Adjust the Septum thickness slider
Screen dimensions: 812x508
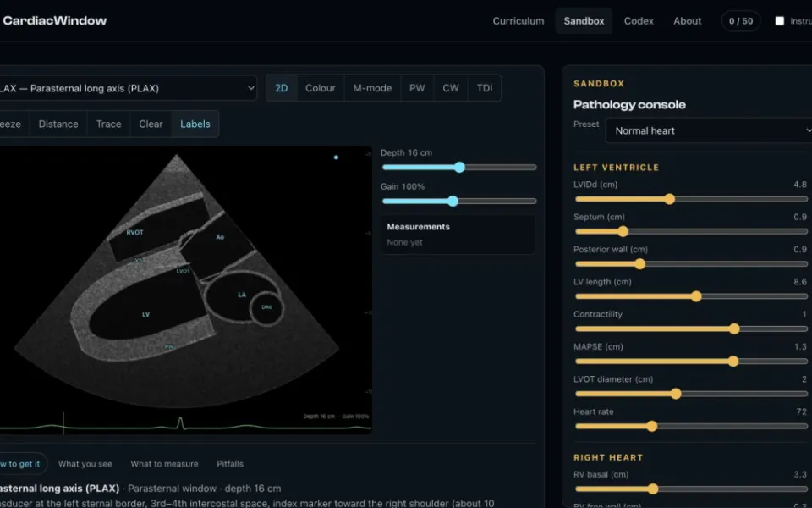coord(691,231)
